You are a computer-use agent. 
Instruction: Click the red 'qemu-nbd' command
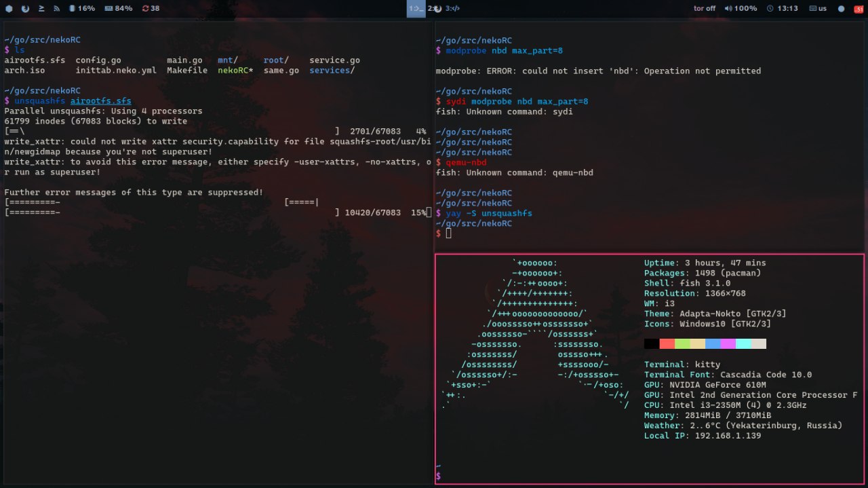coord(466,162)
